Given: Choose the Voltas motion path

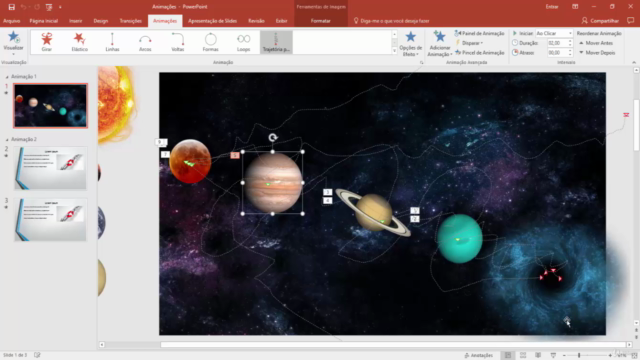Looking at the screenshot, I should click(178, 42).
